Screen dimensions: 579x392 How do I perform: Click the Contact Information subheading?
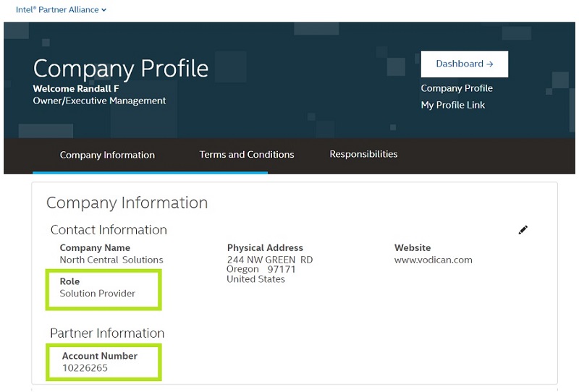(x=109, y=230)
